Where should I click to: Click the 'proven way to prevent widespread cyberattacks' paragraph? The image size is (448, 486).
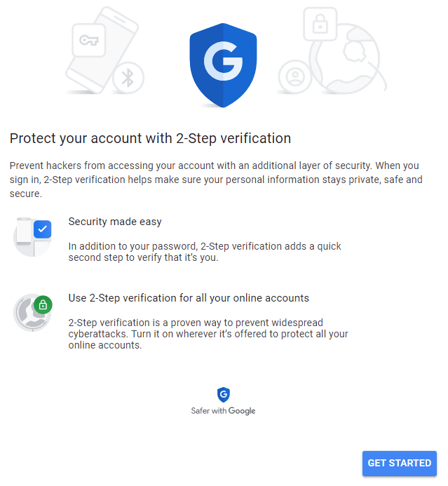click(208, 334)
